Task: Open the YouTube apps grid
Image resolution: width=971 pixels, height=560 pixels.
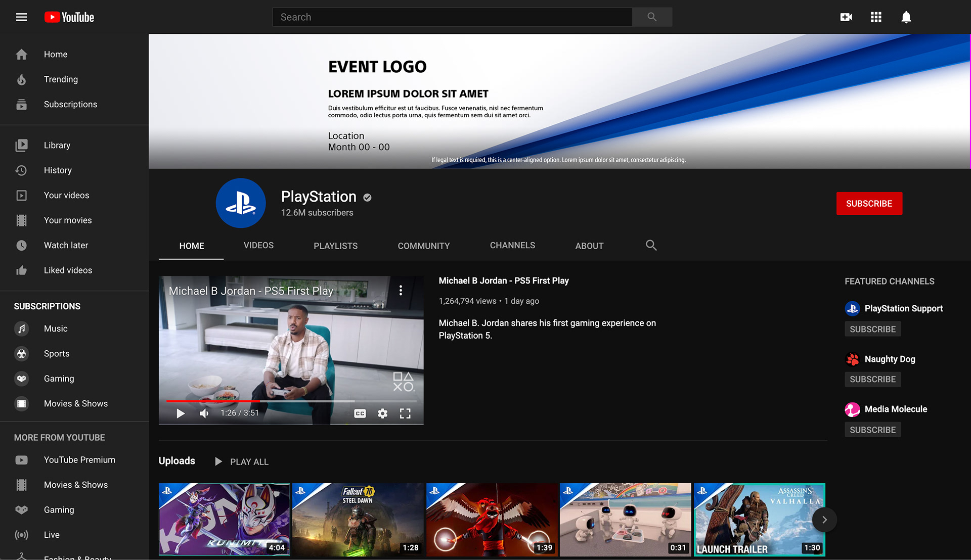Action: pos(876,17)
